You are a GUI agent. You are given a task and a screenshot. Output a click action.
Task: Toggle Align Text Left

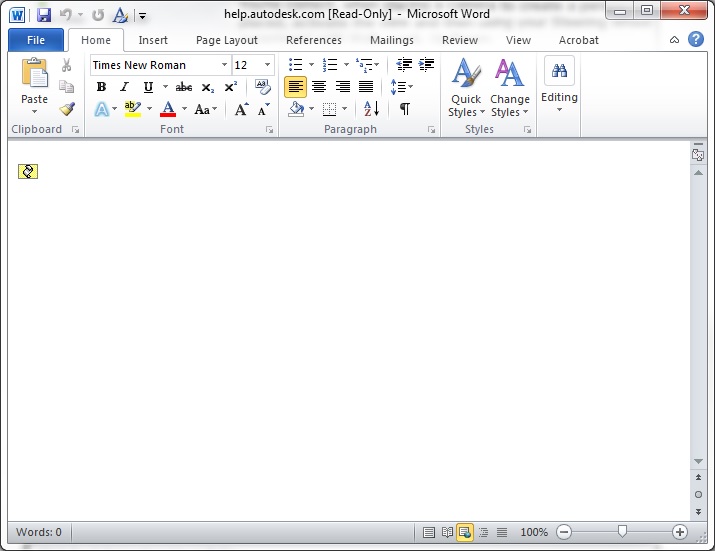click(295, 87)
